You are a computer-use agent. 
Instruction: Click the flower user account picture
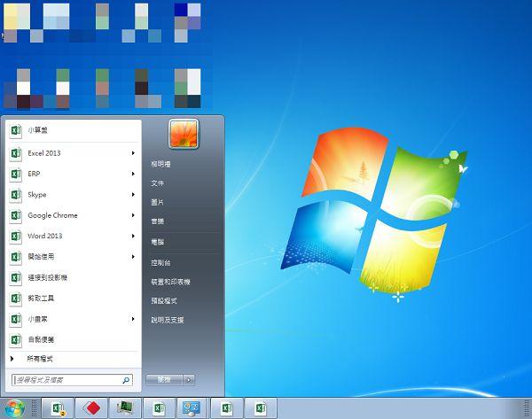click(x=184, y=134)
